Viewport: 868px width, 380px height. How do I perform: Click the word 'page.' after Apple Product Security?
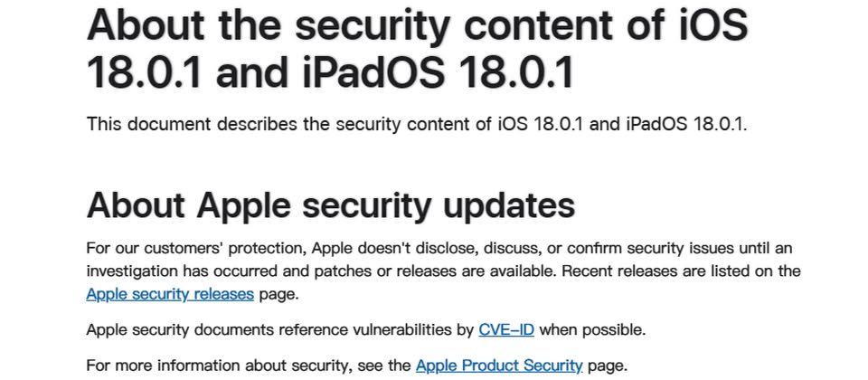(x=608, y=366)
